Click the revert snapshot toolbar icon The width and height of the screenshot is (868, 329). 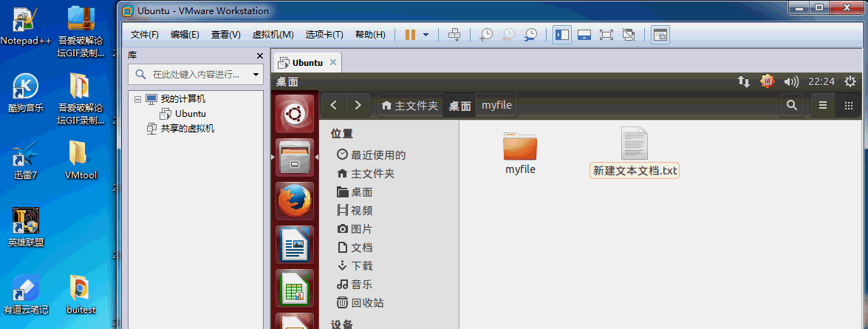coord(508,35)
